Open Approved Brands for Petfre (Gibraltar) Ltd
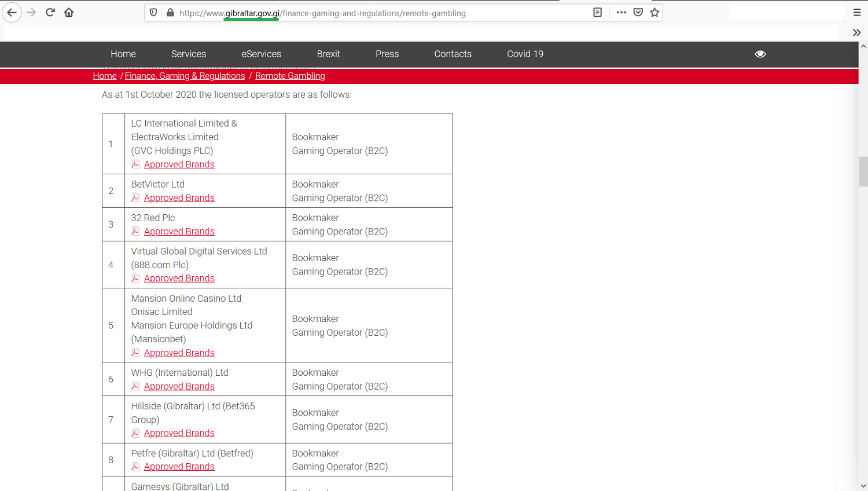868x491 pixels. [x=179, y=467]
